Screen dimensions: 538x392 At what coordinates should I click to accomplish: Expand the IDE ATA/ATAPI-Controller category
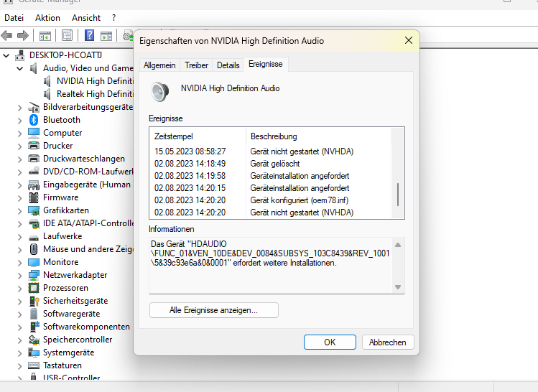click(20, 224)
